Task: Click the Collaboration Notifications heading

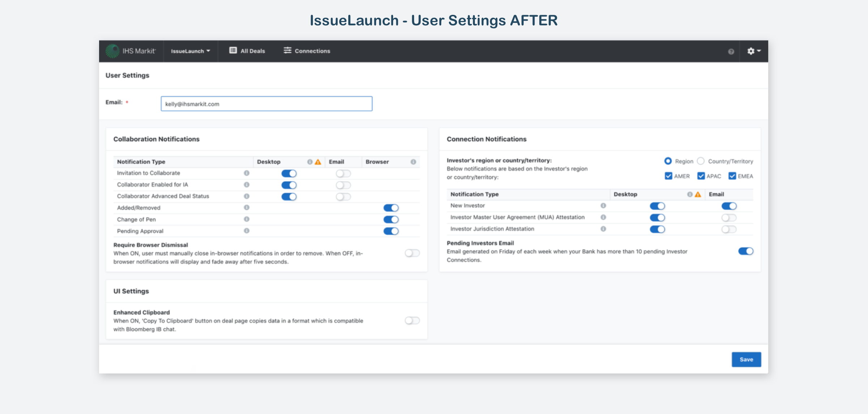Action: pyautogui.click(x=156, y=139)
